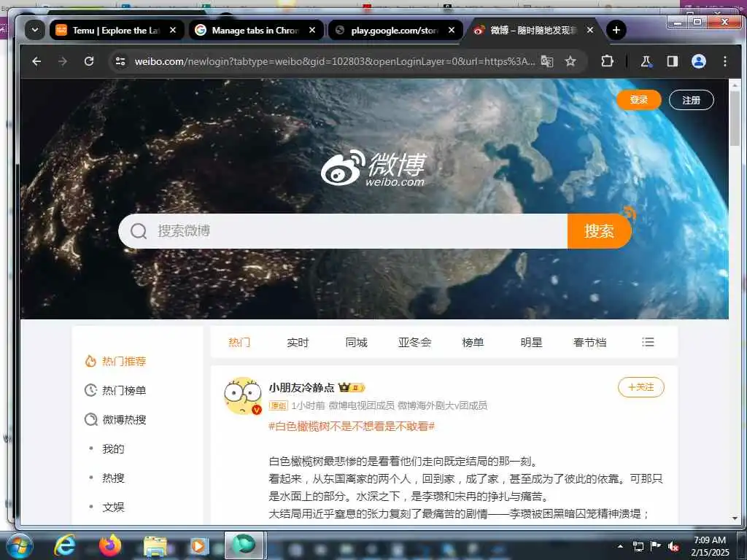Show hidden system tray icons
The image size is (747, 560).
tap(620, 546)
